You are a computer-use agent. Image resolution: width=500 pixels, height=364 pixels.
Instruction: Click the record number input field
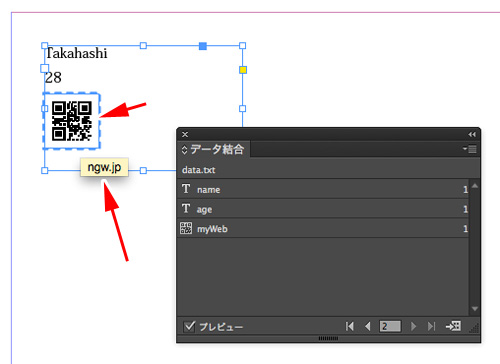(x=390, y=326)
